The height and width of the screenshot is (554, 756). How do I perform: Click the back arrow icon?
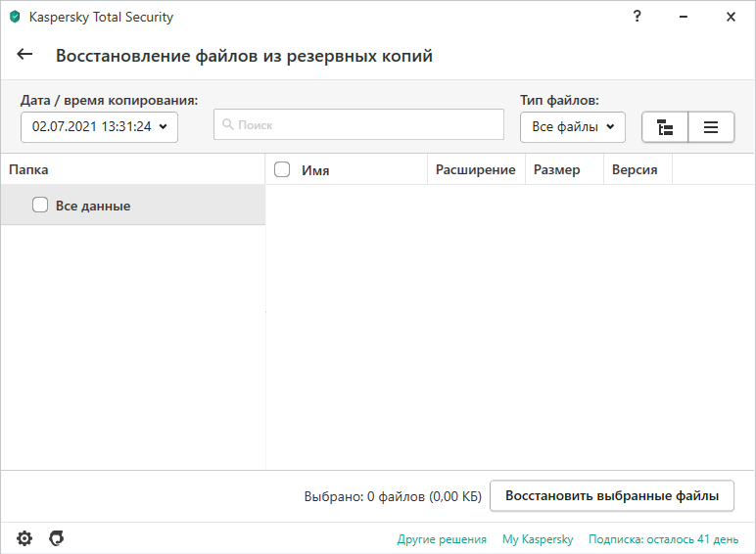click(24, 56)
